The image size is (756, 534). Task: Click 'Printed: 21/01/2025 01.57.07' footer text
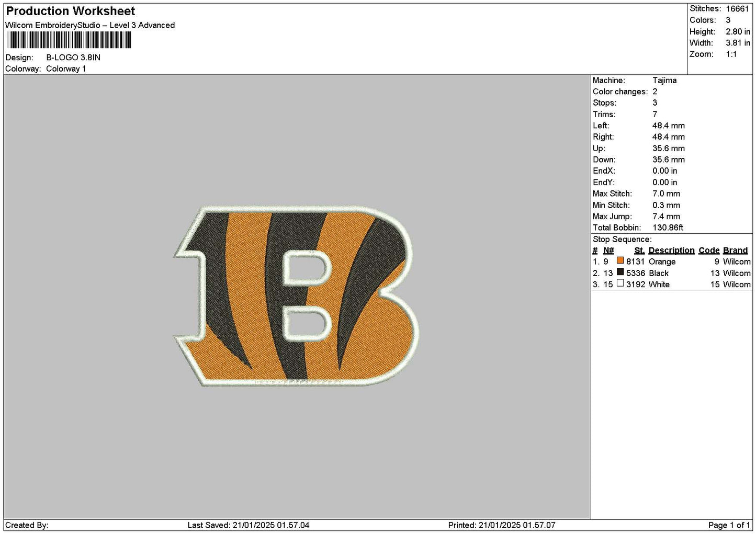pyautogui.click(x=502, y=526)
